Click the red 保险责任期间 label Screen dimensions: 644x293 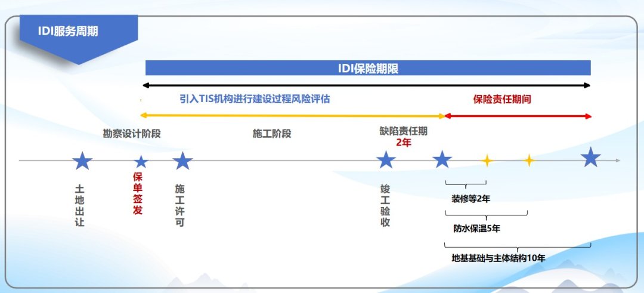[502, 99]
